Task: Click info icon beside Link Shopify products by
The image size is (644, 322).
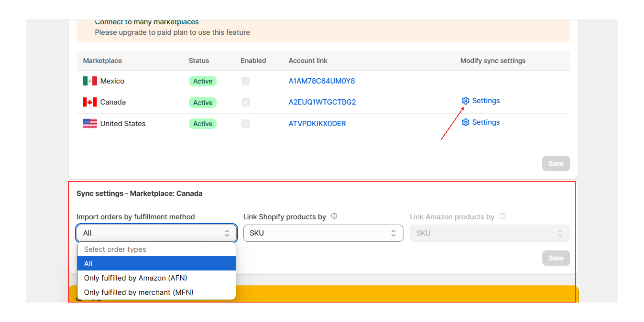Action: 334,216
